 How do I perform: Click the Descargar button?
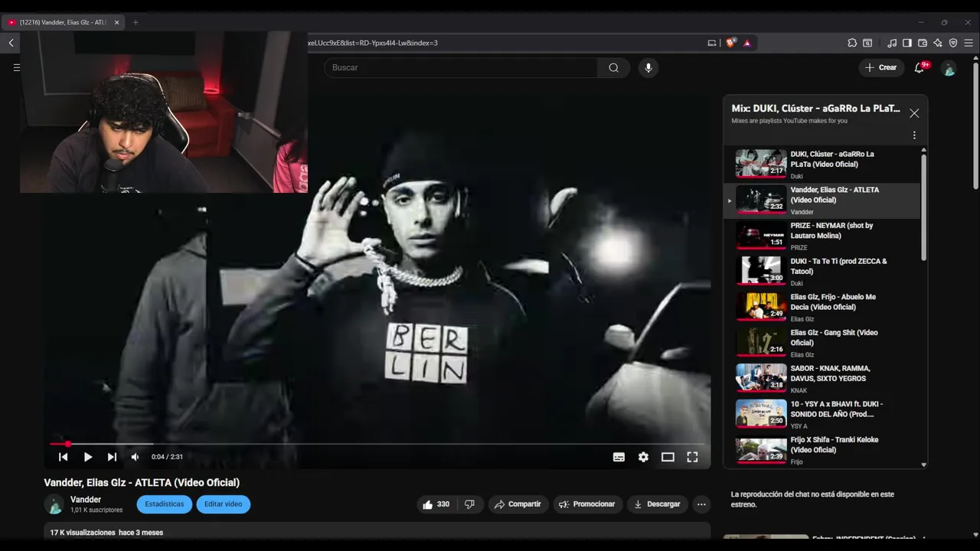657,504
